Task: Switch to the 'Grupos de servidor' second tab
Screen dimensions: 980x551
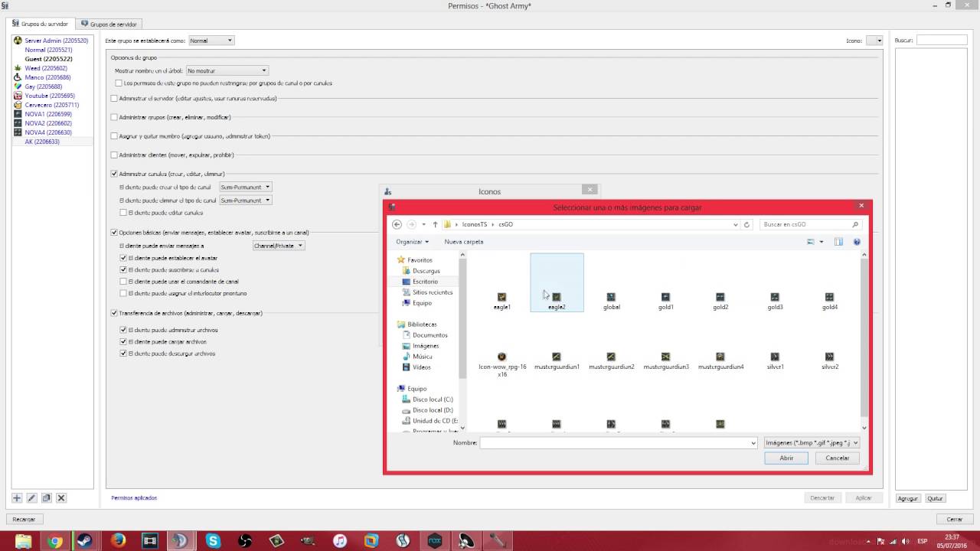Action: pos(109,24)
